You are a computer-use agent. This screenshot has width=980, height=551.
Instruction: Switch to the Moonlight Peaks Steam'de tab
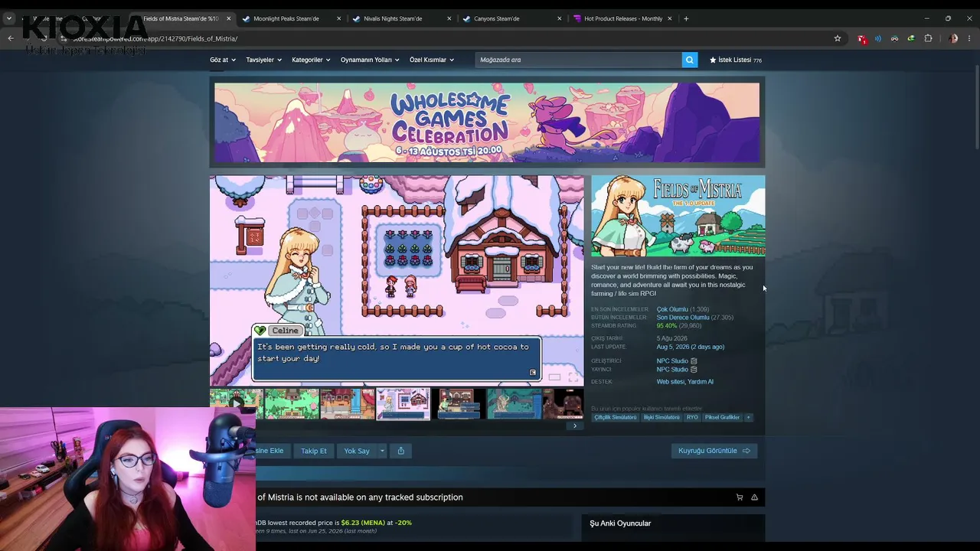point(286,18)
